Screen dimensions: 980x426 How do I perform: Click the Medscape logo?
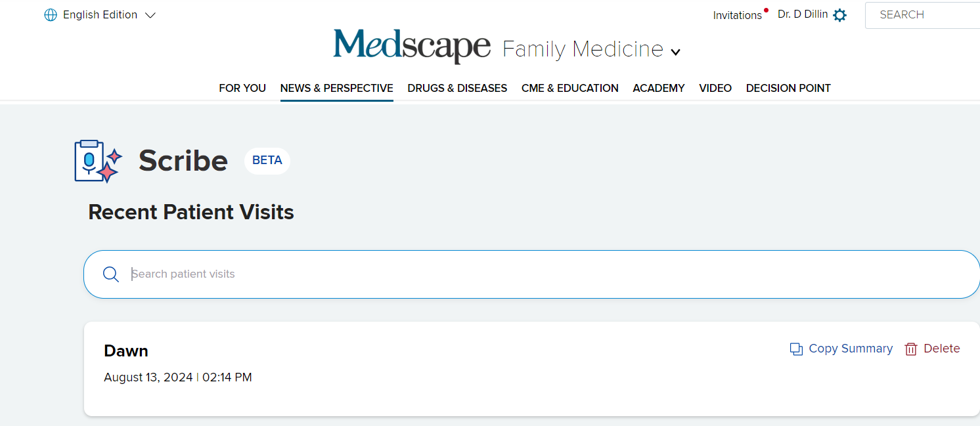[x=412, y=46]
